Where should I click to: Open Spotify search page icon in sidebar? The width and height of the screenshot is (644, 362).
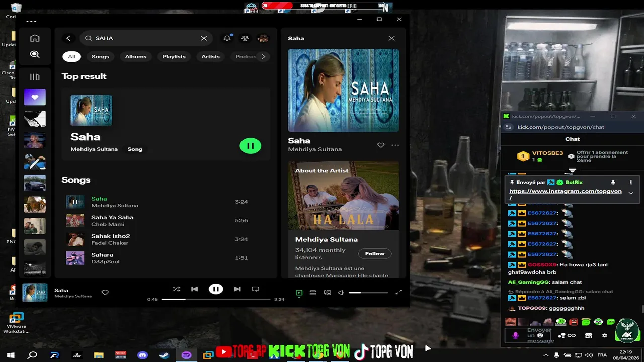click(x=35, y=54)
